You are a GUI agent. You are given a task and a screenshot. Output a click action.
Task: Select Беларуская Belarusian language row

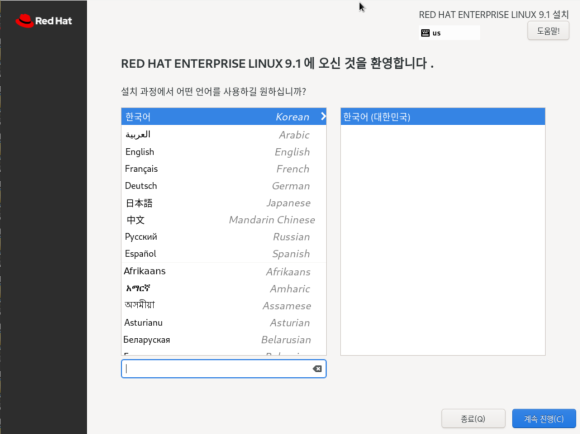click(223, 340)
